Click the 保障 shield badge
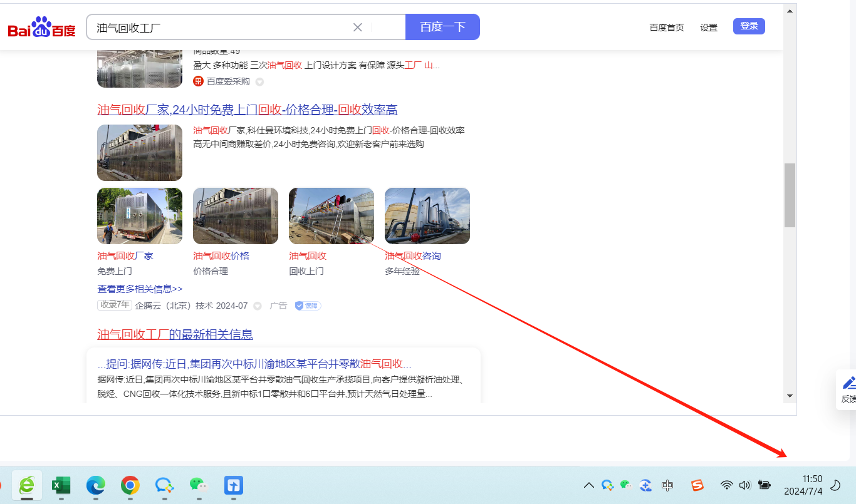 [308, 306]
